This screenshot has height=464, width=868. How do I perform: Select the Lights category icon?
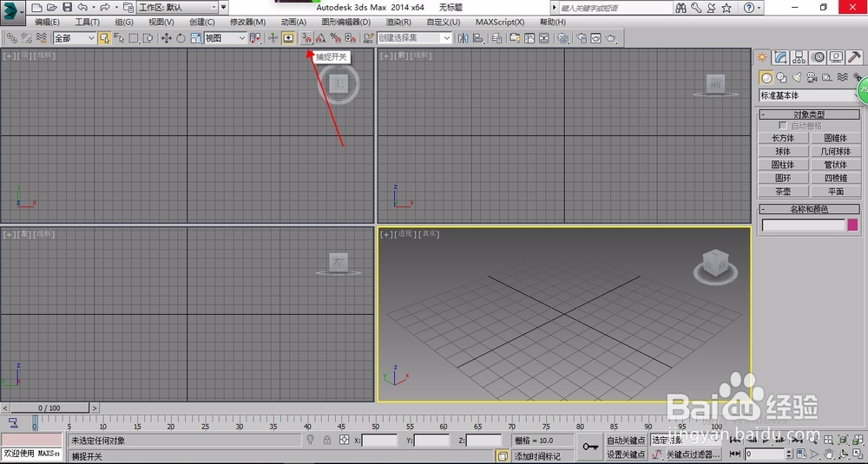click(797, 77)
